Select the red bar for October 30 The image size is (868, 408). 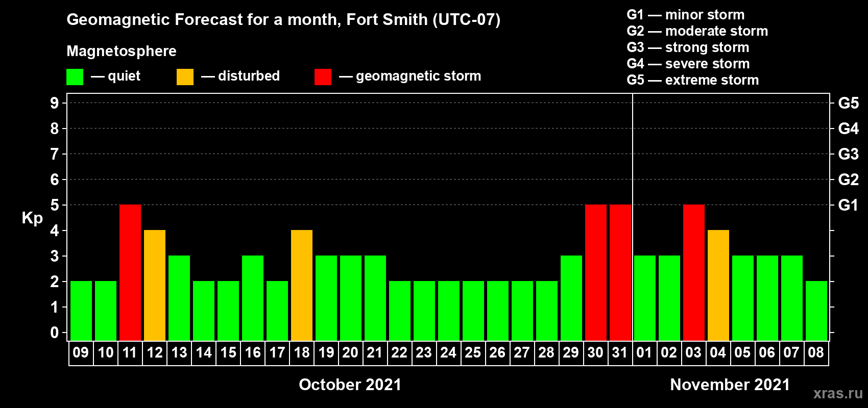point(596,273)
